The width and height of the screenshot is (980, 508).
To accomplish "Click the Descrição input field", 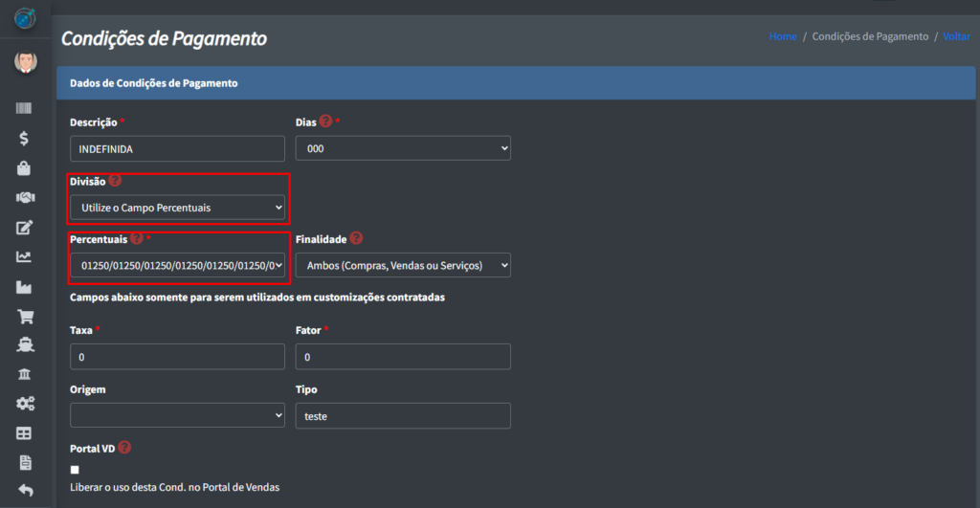I will (177, 148).
